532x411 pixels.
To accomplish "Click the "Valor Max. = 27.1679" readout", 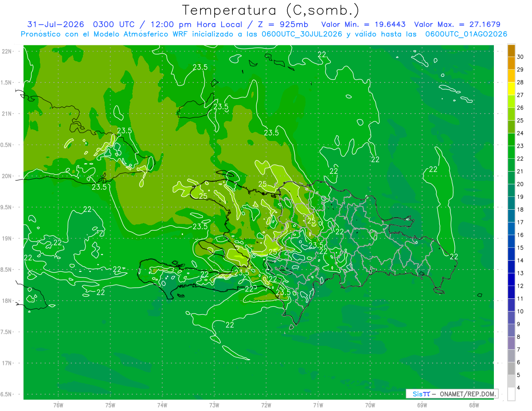I will 457,24.
